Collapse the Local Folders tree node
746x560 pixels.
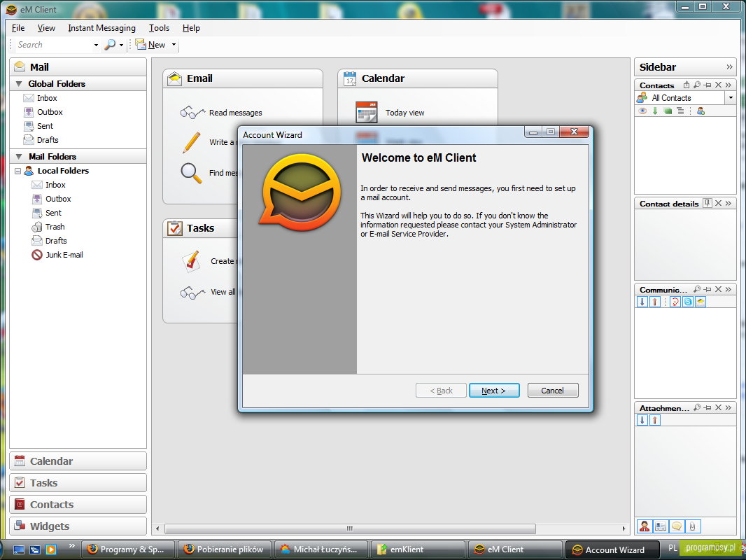[x=17, y=171]
